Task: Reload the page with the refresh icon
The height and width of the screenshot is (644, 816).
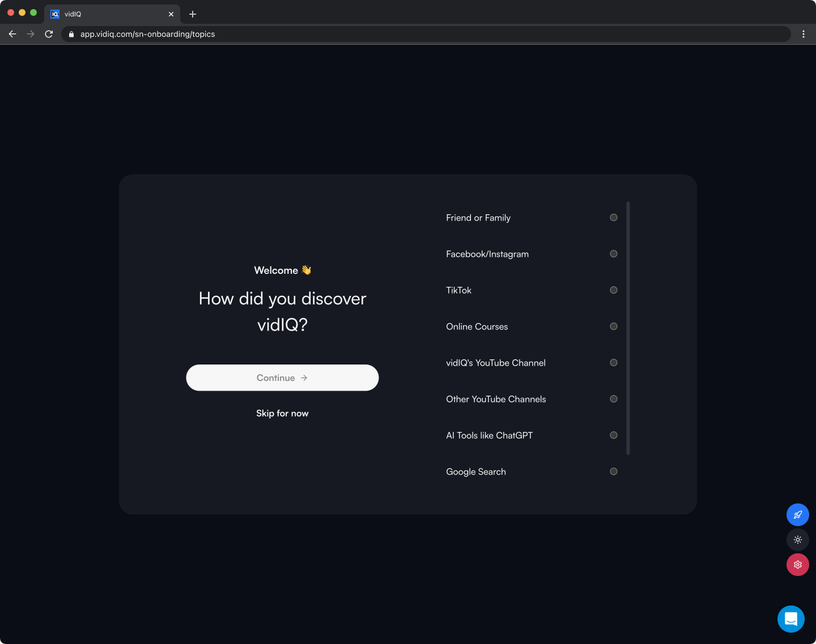Action: coord(49,34)
